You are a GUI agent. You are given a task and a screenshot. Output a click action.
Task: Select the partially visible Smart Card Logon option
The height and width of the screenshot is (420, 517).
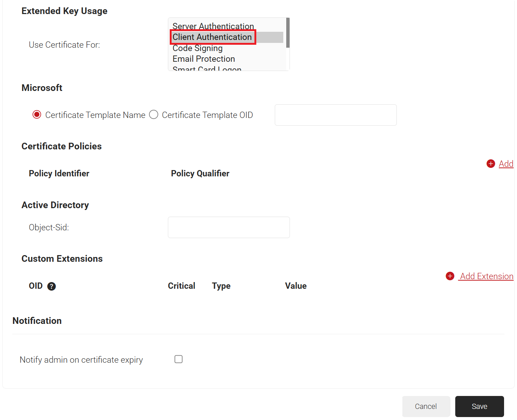point(207,68)
